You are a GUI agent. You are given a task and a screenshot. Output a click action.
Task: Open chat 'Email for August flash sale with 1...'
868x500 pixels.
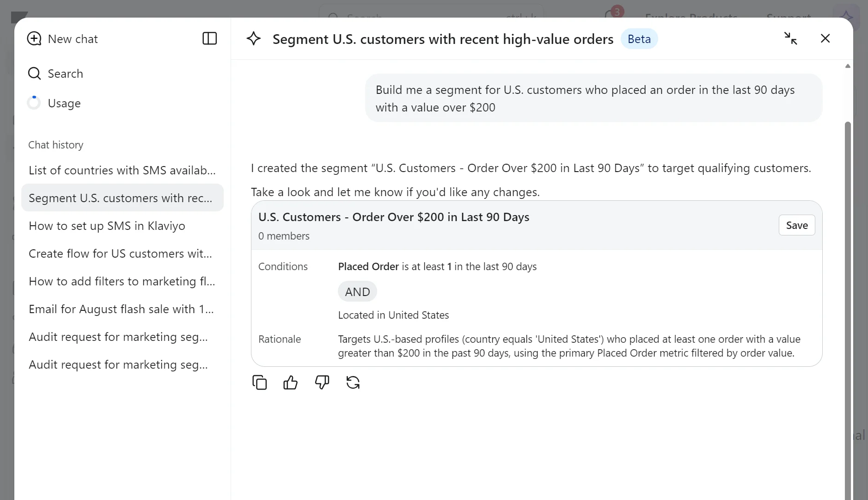pos(122,309)
